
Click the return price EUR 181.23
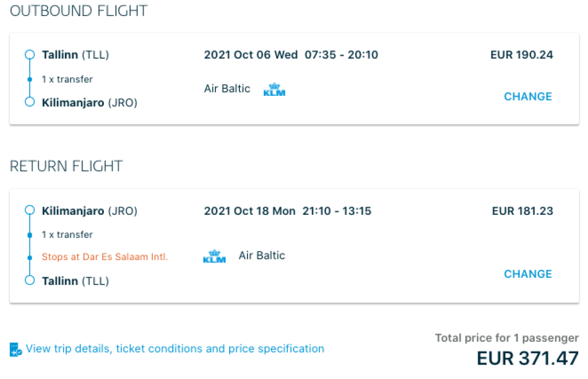click(522, 211)
